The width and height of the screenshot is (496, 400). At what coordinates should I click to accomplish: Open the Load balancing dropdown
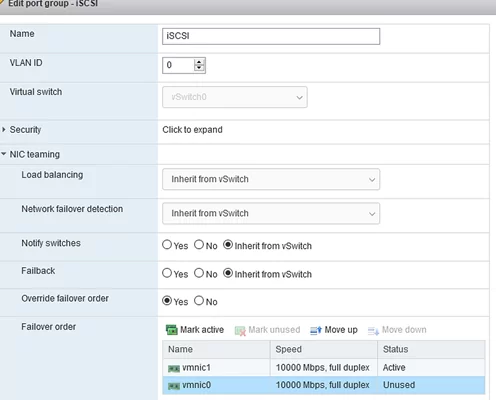271,179
